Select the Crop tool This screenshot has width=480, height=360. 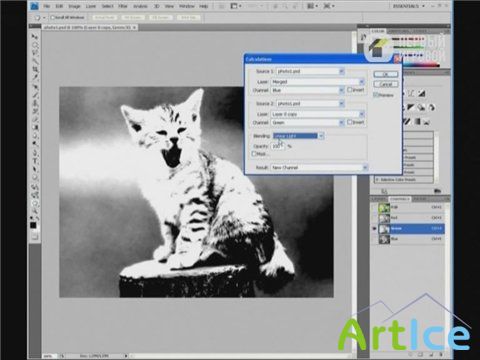coord(35,70)
